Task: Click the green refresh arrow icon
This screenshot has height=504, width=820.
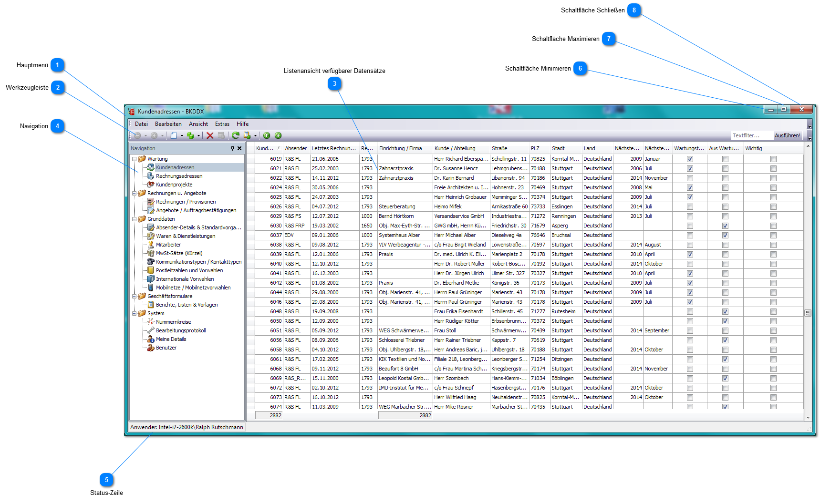Action: click(236, 136)
